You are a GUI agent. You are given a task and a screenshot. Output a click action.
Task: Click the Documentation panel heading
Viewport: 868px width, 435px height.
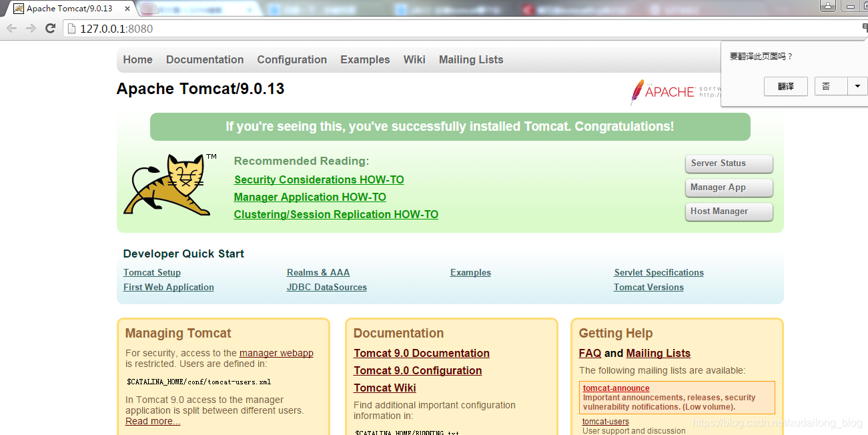pos(398,333)
